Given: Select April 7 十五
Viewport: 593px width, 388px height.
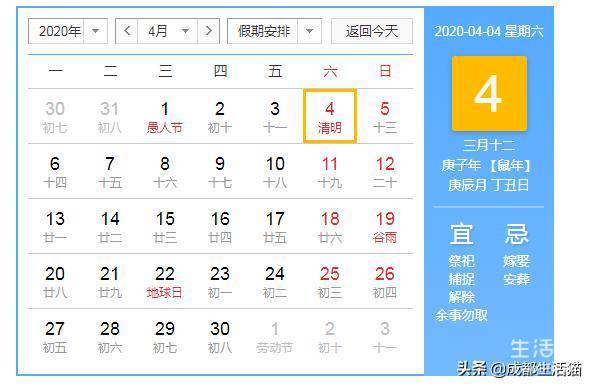Looking at the screenshot, I should [110, 171].
